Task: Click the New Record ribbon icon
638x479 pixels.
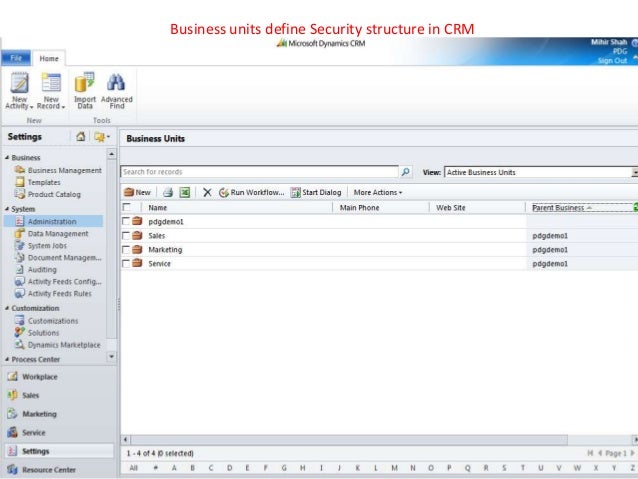Action: pos(51,83)
